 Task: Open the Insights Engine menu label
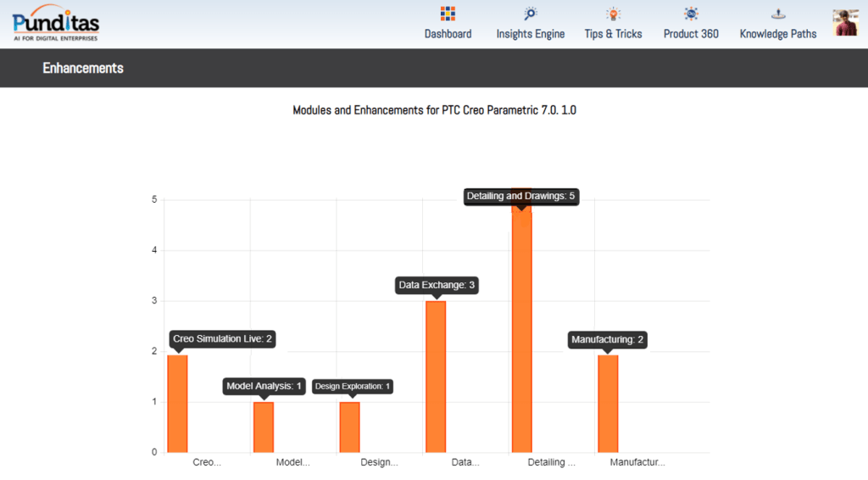tap(531, 34)
